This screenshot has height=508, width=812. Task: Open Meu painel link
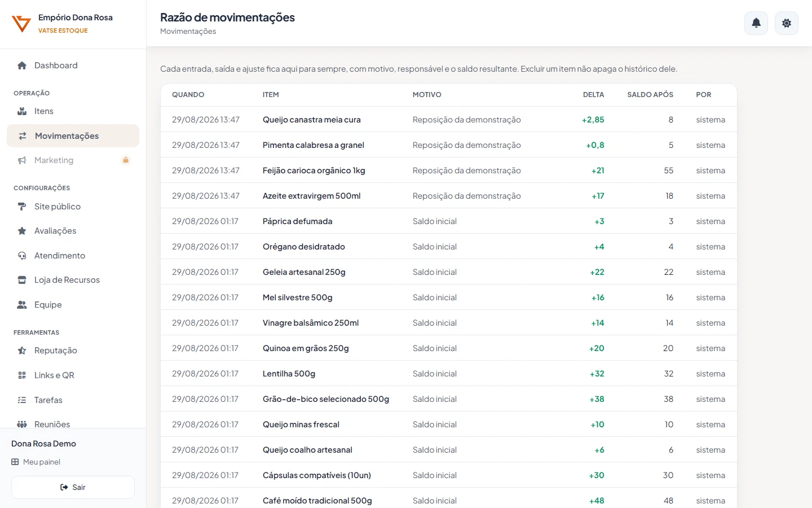(36, 462)
